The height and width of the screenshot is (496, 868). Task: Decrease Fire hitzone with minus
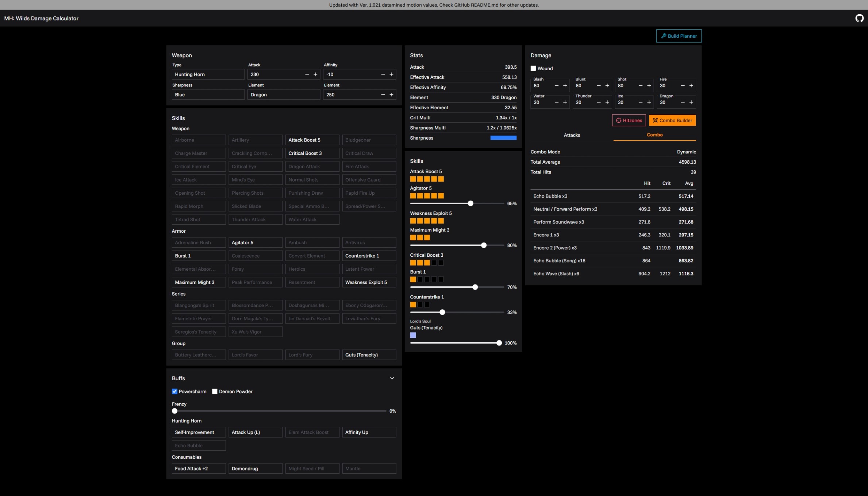tap(683, 85)
